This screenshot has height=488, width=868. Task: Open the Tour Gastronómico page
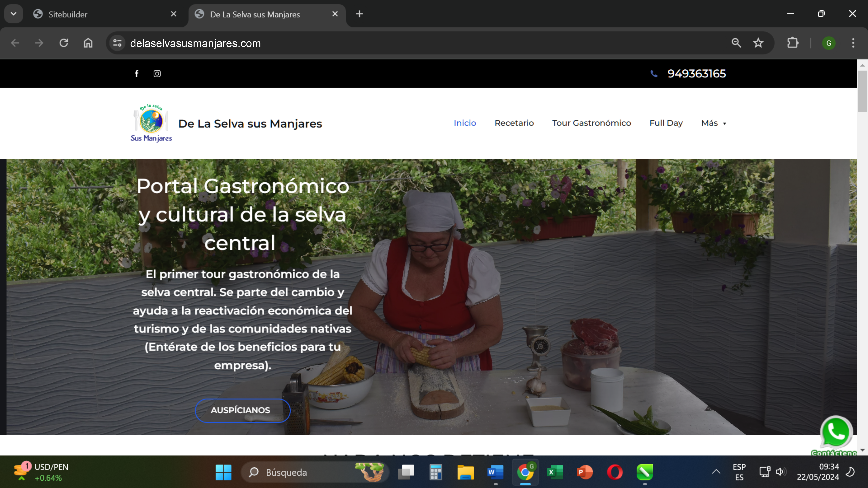591,123
